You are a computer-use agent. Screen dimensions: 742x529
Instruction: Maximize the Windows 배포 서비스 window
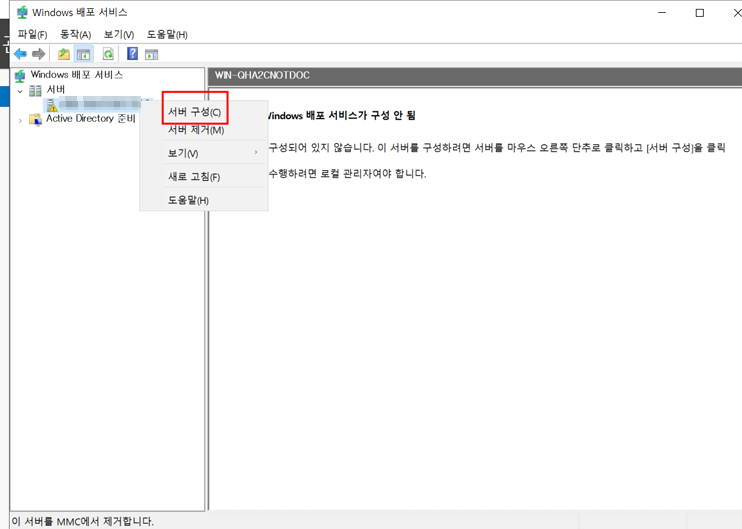[x=699, y=13]
